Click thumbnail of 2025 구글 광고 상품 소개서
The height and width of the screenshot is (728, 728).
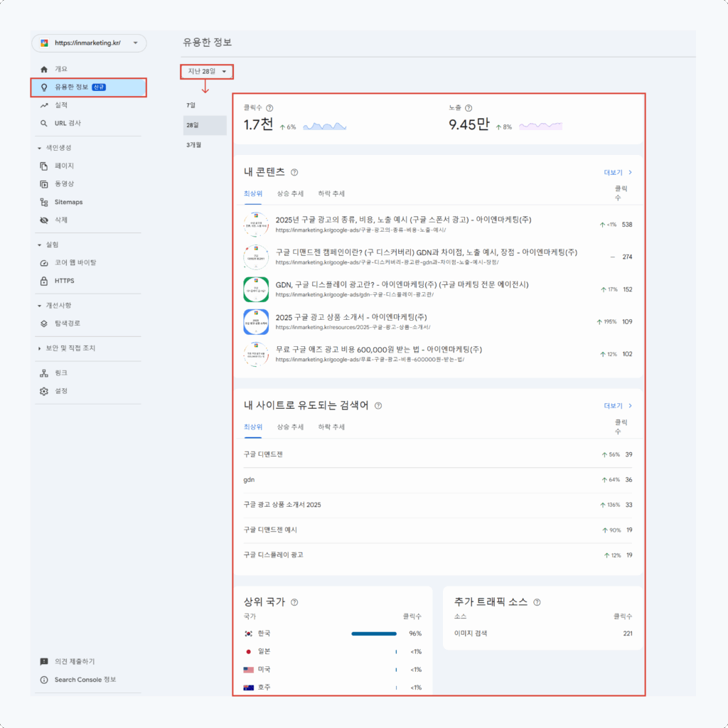coord(256,322)
